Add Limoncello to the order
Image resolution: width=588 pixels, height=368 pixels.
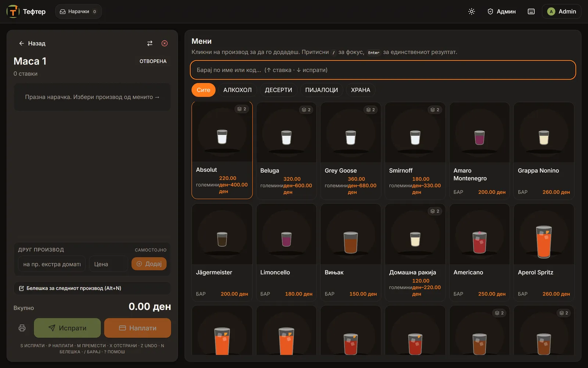(286, 252)
